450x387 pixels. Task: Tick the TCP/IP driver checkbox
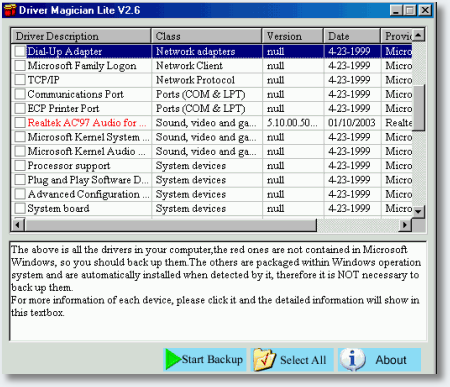(20, 80)
